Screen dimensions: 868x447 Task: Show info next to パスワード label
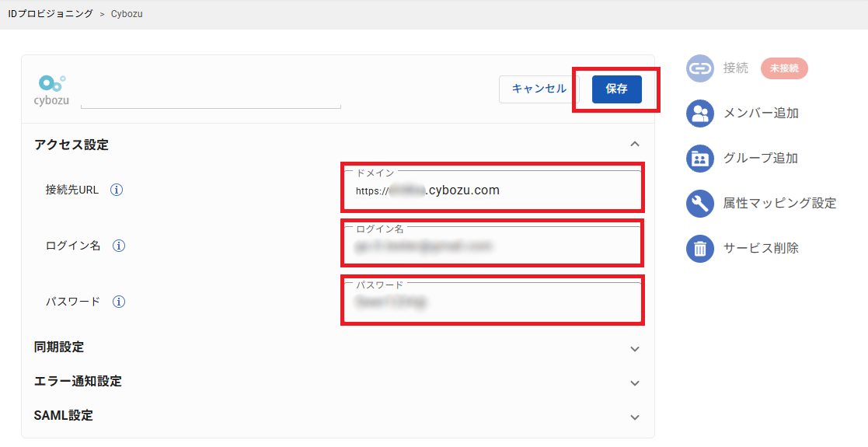tap(118, 302)
